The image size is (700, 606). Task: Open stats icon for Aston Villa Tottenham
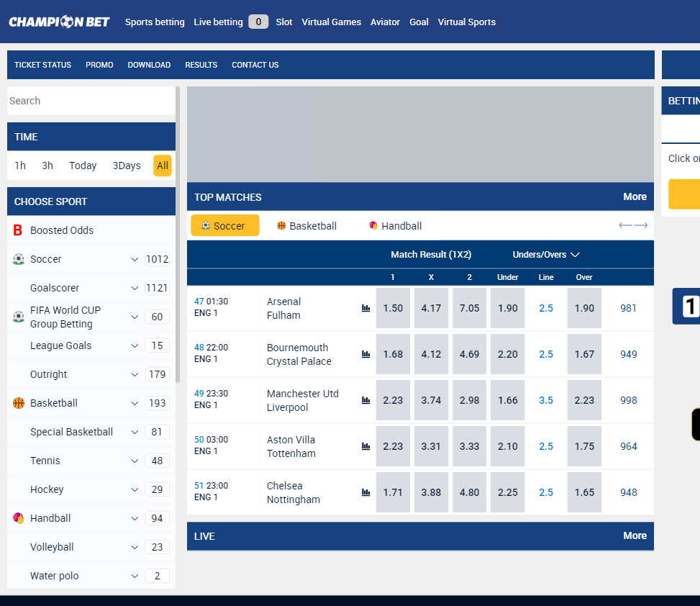(365, 446)
